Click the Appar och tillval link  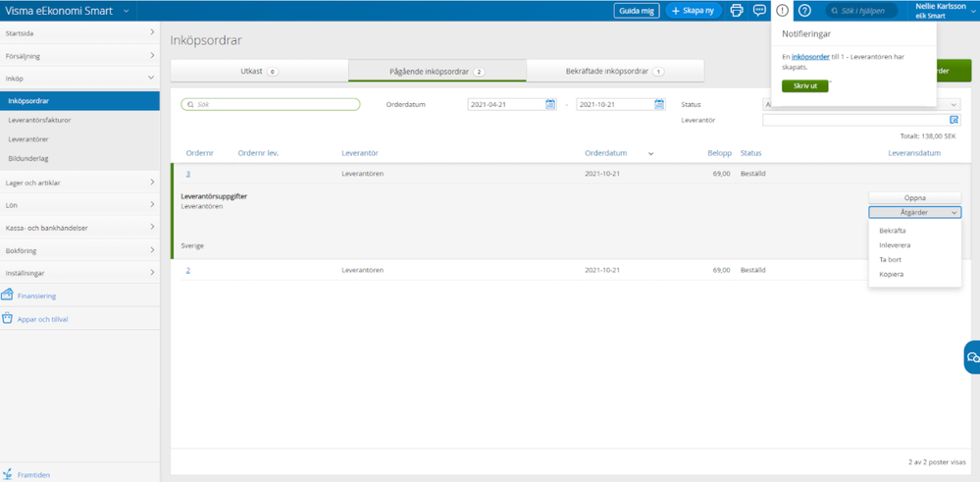pyautogui.click(x=42, y=319)
